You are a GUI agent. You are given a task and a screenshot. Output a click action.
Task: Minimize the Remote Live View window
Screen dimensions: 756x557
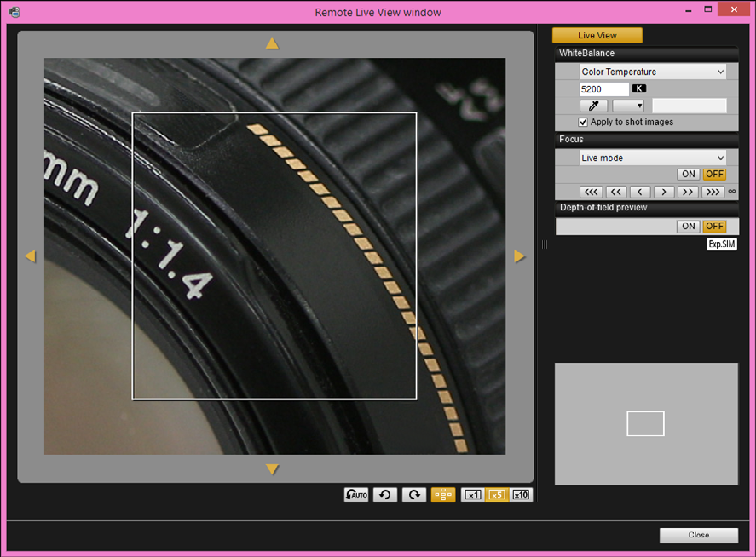point(688,10)
